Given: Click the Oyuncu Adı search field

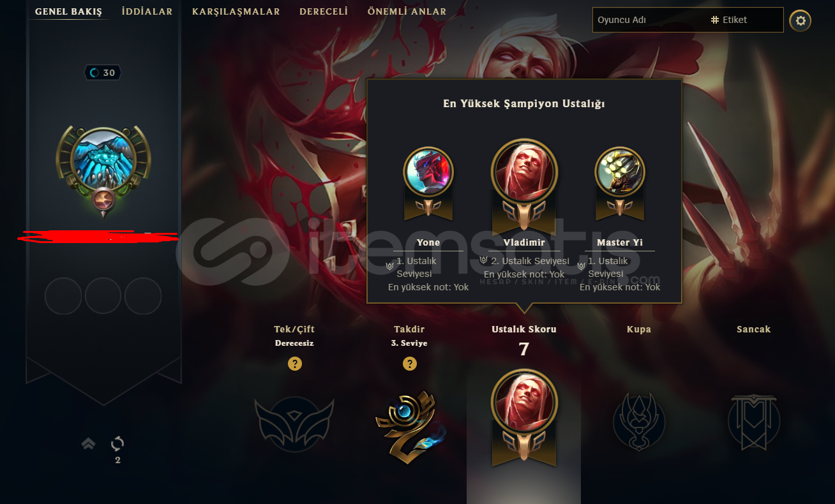Looking at the screenshot, I should [650, 20].
